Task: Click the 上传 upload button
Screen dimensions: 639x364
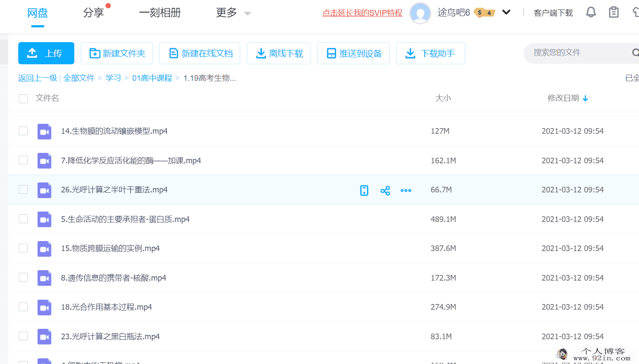Action: (x=46, y=53)
